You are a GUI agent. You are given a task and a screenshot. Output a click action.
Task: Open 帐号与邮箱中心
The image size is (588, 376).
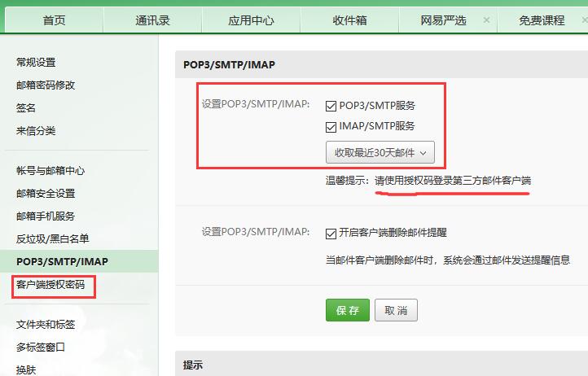point(50,171)
